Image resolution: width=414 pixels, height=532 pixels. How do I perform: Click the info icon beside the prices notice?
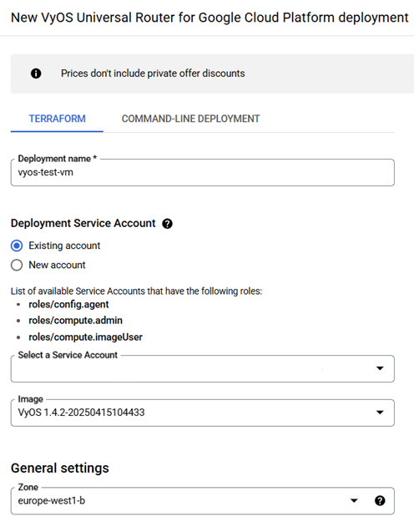(x=36, y=73)
